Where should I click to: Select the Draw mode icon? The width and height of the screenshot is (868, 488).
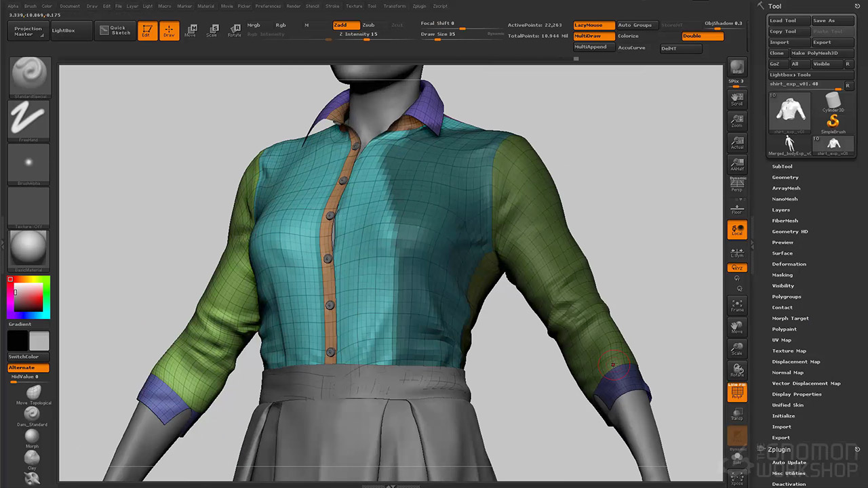(169, 31)
